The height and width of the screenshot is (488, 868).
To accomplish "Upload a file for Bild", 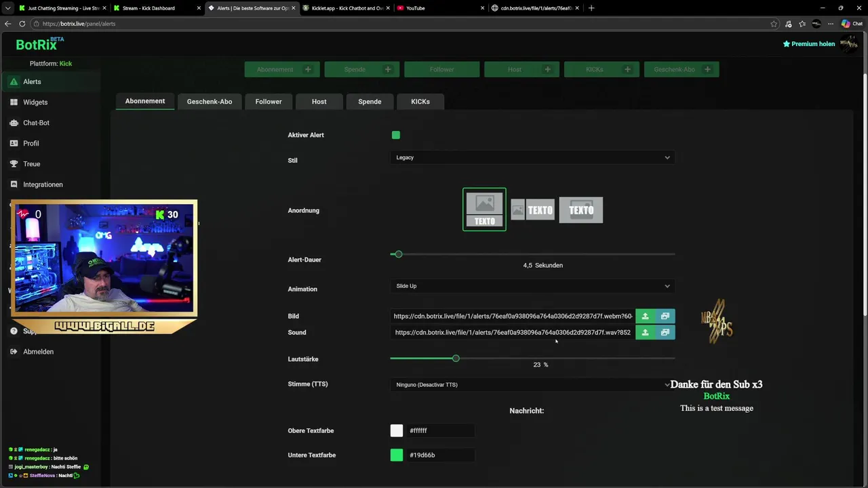I will [645, 316].
